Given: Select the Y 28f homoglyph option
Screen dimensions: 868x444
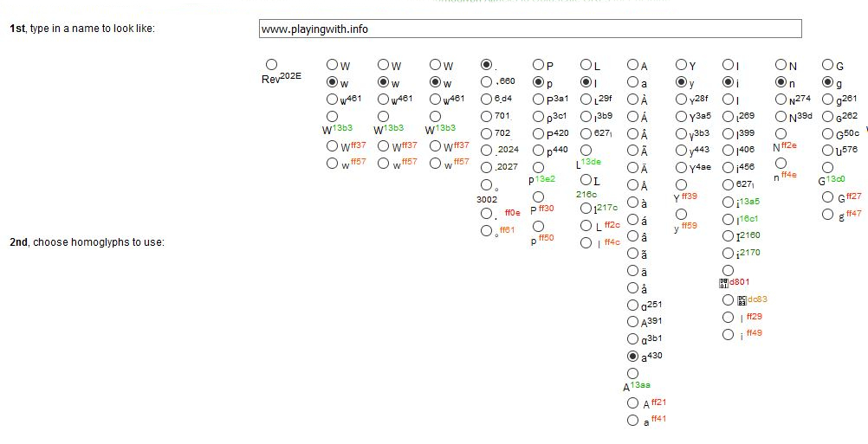Looking at the screenshot, I should (681, 99).
